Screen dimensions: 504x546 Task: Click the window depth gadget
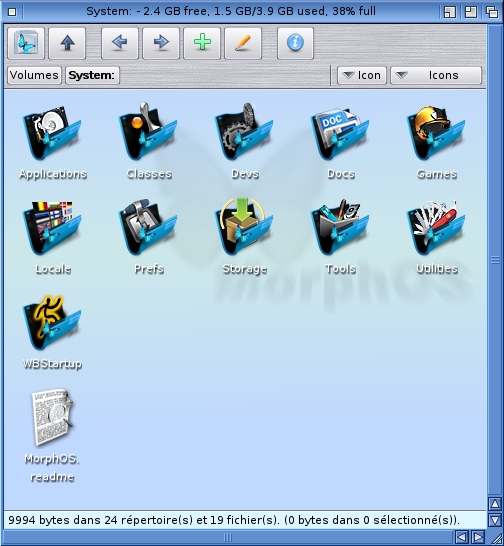click(x=491, y=12)
